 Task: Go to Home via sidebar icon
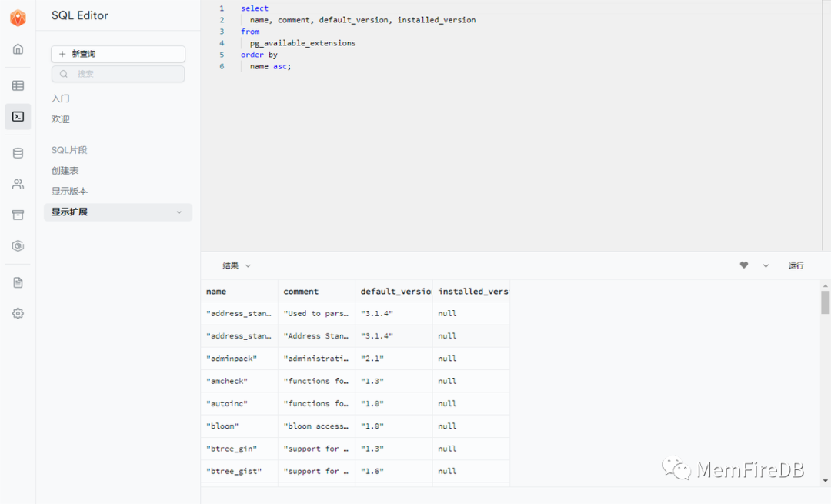coord(18,49)
